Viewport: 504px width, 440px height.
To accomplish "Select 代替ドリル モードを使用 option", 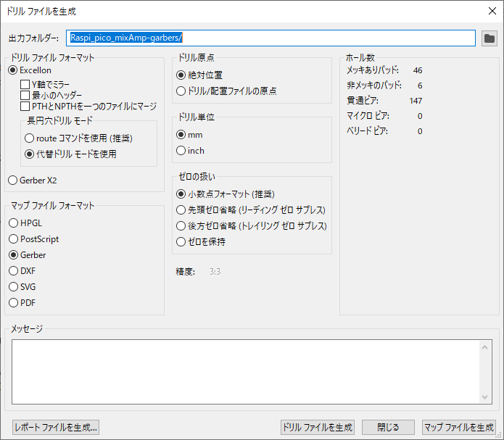I will [x=70, y=154].
